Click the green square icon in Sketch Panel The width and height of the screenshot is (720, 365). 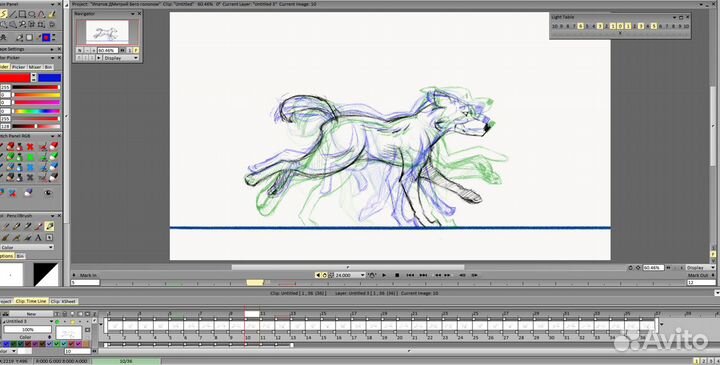point(30,157)
